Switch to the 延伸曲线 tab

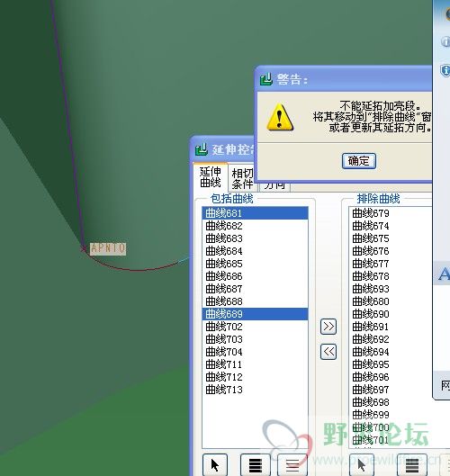click(x=211, y=177)
